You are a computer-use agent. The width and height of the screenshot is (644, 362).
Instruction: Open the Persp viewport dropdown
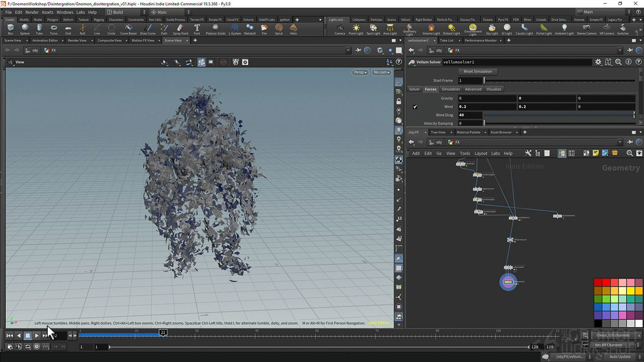[x=360, y=72]
